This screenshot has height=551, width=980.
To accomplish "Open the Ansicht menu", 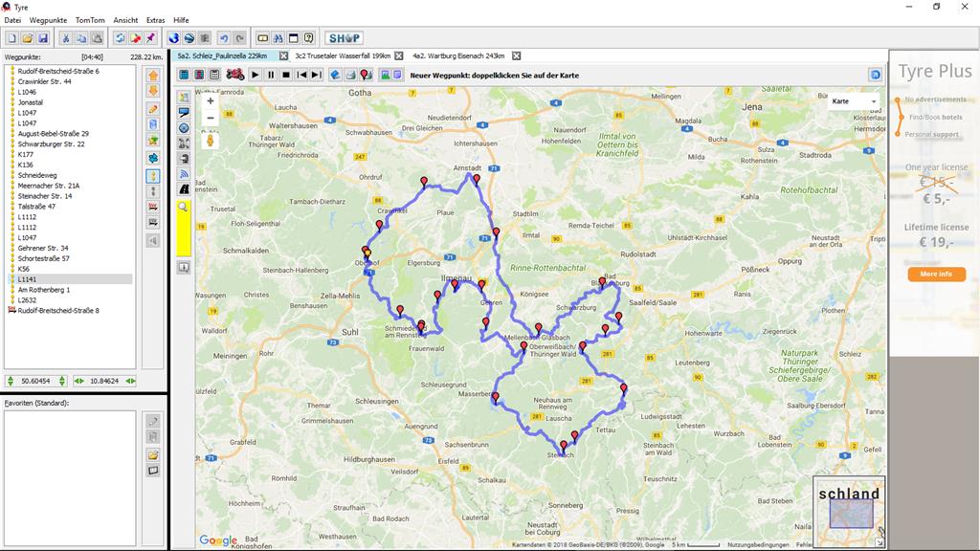I will tap(125, 20).
